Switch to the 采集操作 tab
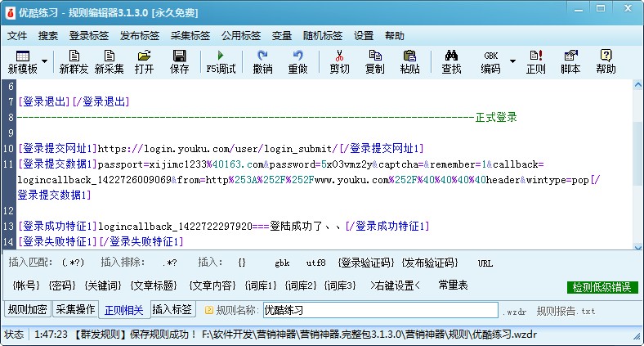 75,310
